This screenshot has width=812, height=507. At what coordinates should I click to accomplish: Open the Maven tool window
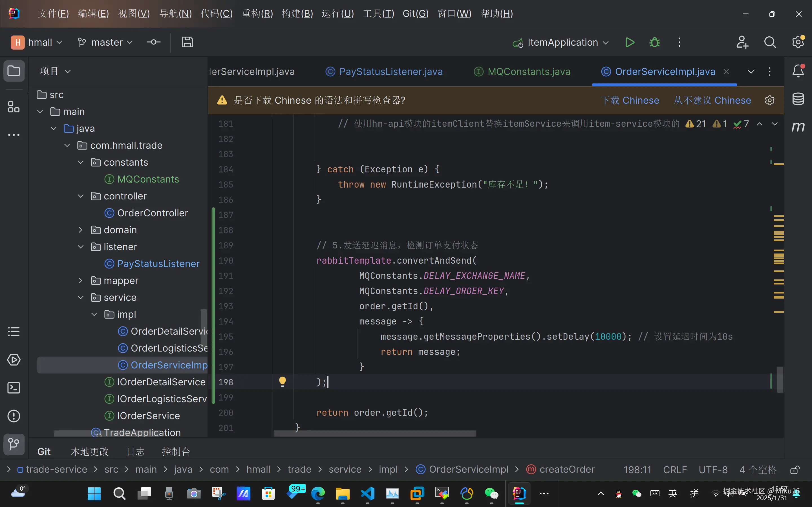[798, 127]
